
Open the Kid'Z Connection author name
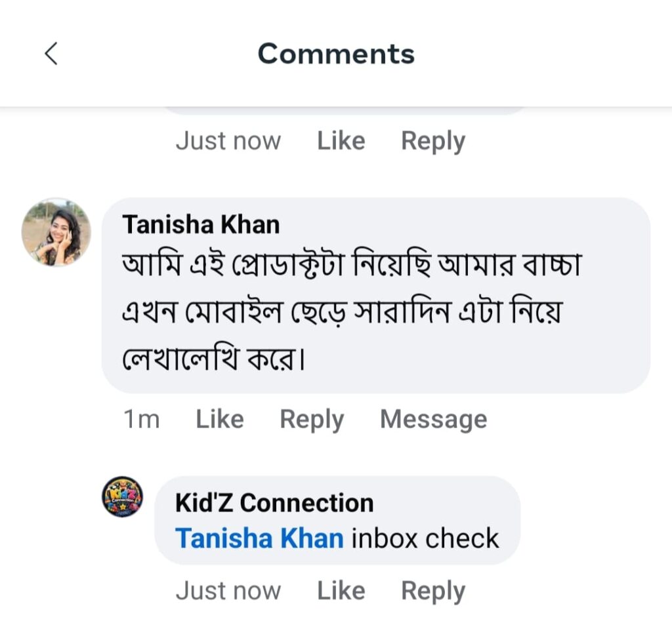pyautogui.click(x=274, y=503)
